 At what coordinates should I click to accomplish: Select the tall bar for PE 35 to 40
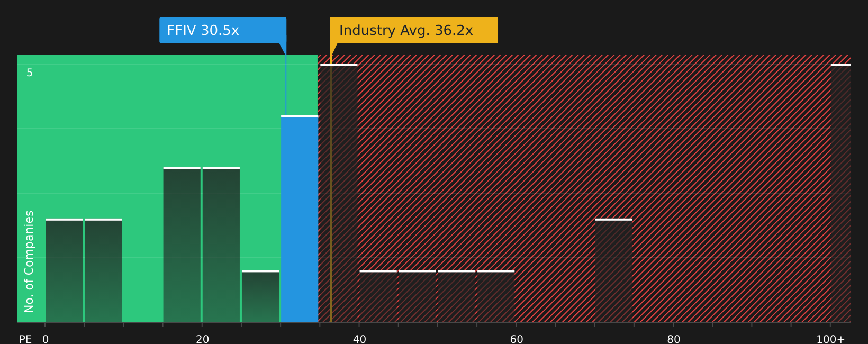click(x=339, y=193)
